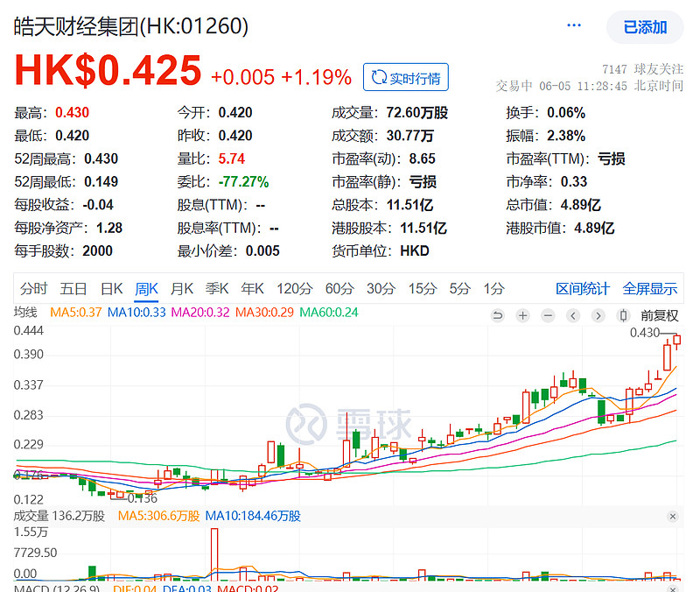Move chart left with the left chevron

[x=573, y=316]
